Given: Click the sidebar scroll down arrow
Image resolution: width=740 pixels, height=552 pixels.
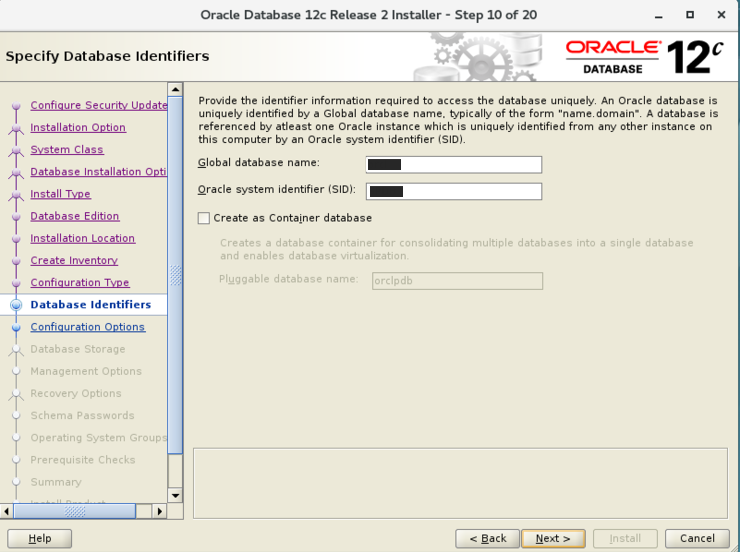Looking at the screenshot, I should pos(175,495).
